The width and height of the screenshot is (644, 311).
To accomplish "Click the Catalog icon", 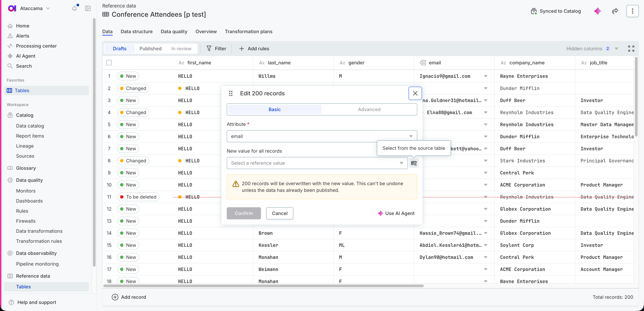I will [x=10, y=115].
